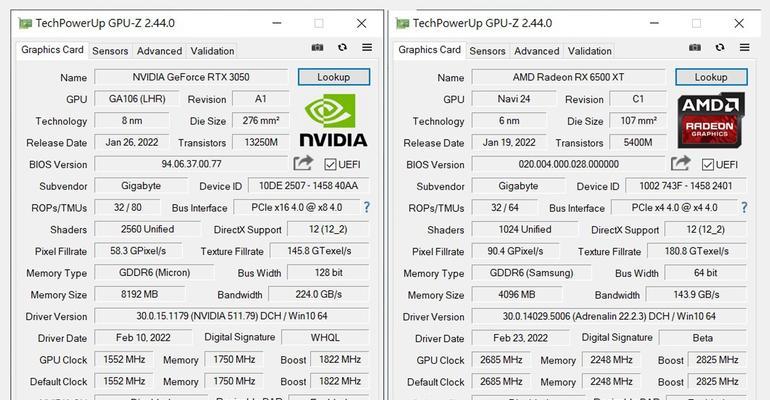Click the screenshot camera icon in RTX 3050 window
The image size is (770, 400).
[317, 48]
